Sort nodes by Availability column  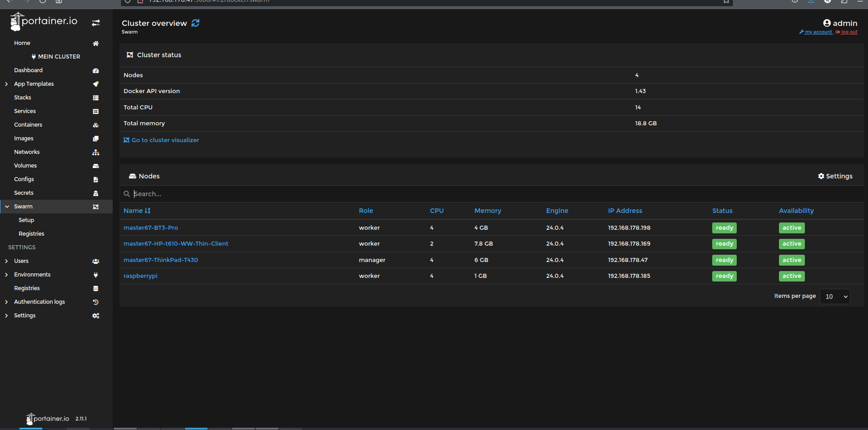796,211
